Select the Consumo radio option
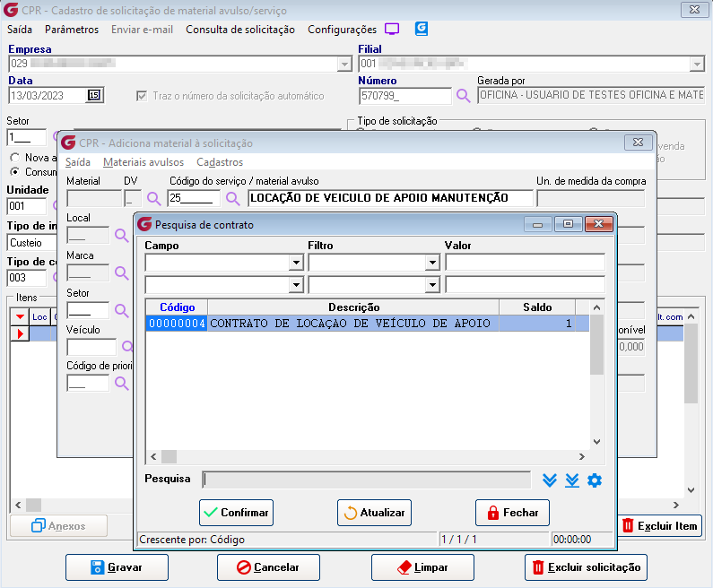This screenshot has height=588, width=713. tap(15, 172)
